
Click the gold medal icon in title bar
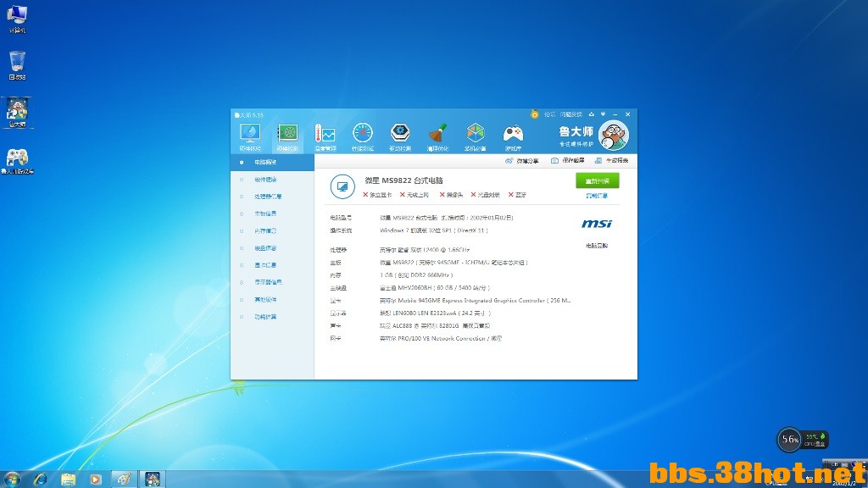coord(534,114)
